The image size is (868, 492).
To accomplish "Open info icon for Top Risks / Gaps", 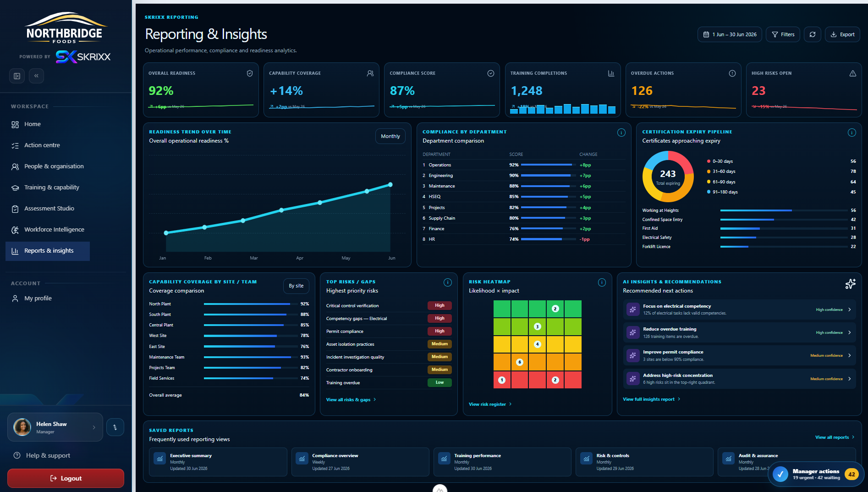I will pyautogui.click(x=448, y=282).
